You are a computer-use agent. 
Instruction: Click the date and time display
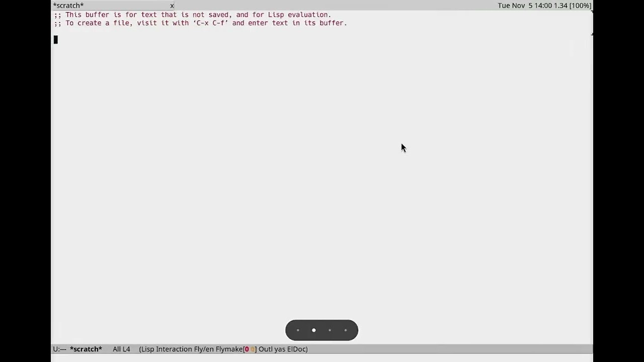coord(525,6)
